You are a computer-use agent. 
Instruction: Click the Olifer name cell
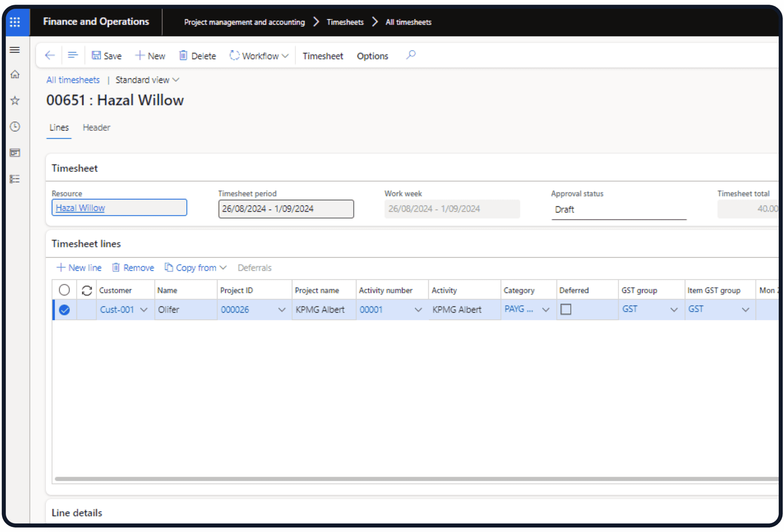click(x=186, y=310)
